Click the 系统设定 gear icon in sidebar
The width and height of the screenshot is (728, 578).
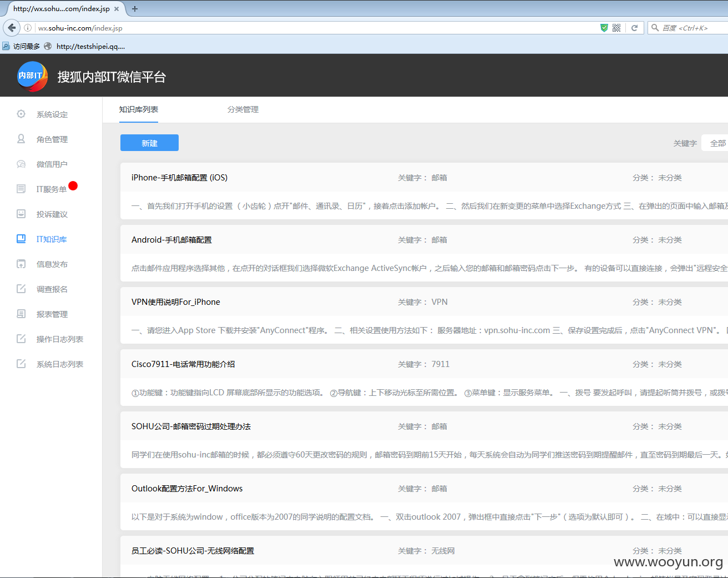coord(21,114)
